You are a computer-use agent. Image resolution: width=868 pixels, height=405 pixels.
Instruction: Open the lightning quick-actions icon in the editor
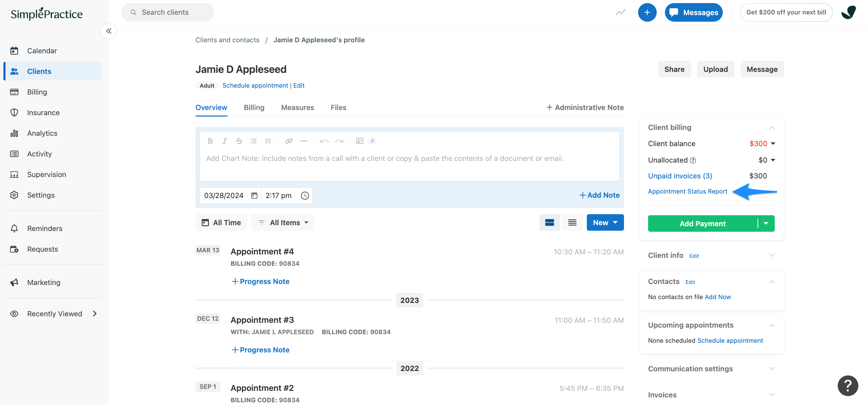pyautogui.click(x=372, y=141)
